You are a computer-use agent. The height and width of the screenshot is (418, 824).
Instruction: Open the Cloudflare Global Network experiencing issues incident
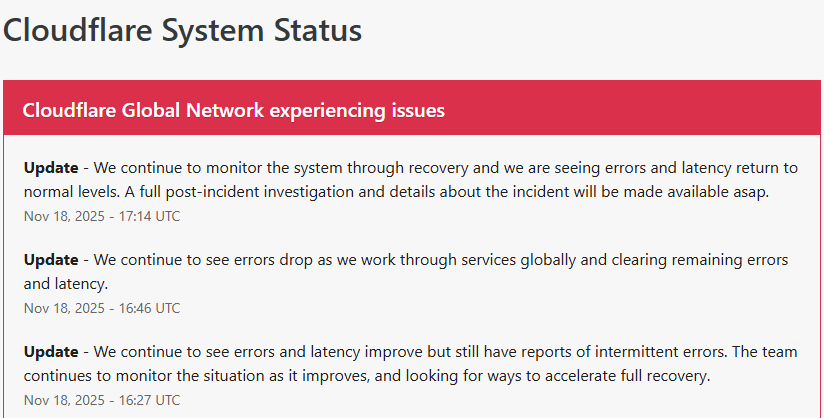pos(233,110)
